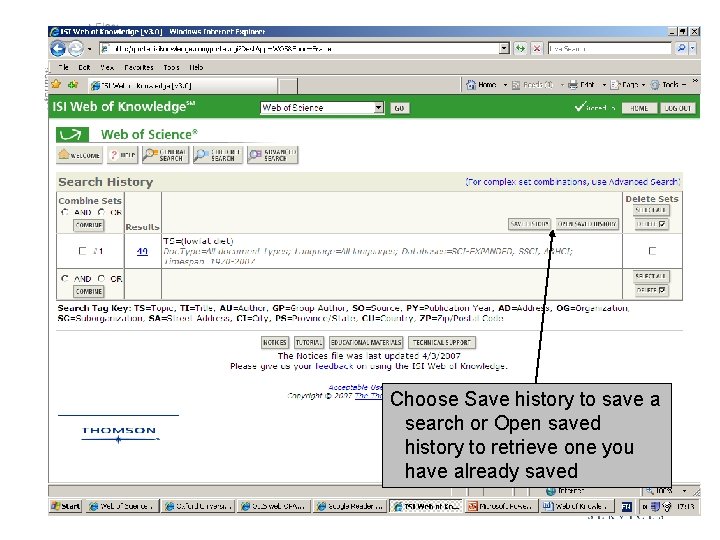This screenshot has width=720, height=540.
Task: Click the Welcome house button
Action: pyautogui.click(x=79, y=155)
